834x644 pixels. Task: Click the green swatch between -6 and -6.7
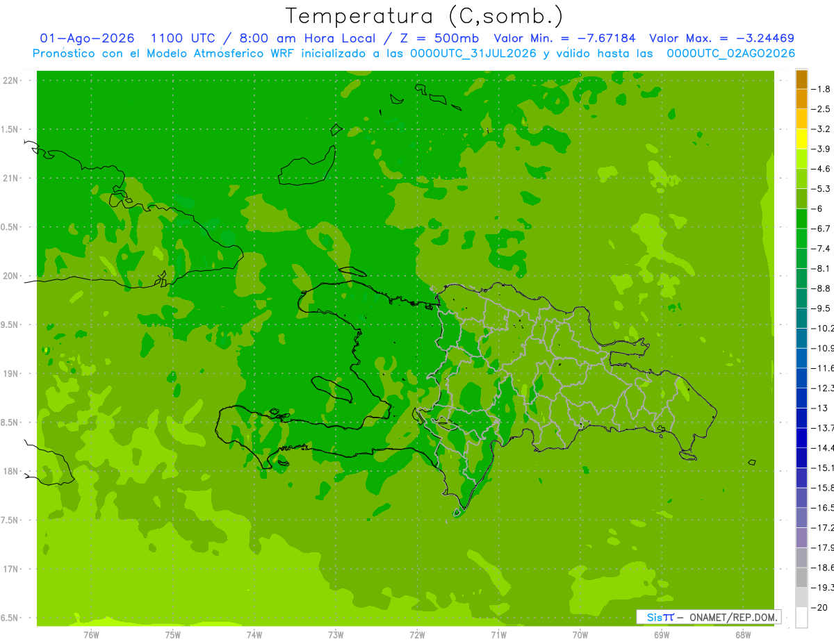click(801, 219)
